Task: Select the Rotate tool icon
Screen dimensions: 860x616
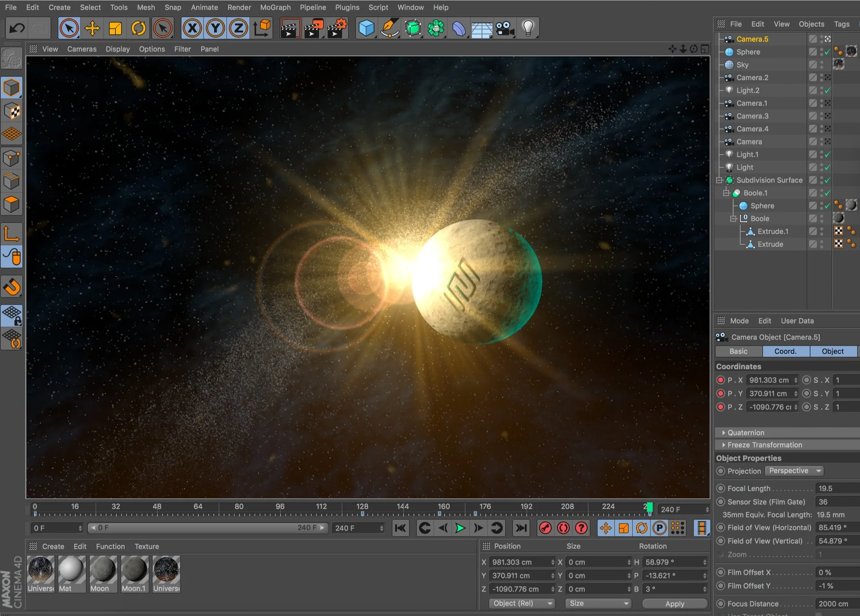Action: coord(138,28)
